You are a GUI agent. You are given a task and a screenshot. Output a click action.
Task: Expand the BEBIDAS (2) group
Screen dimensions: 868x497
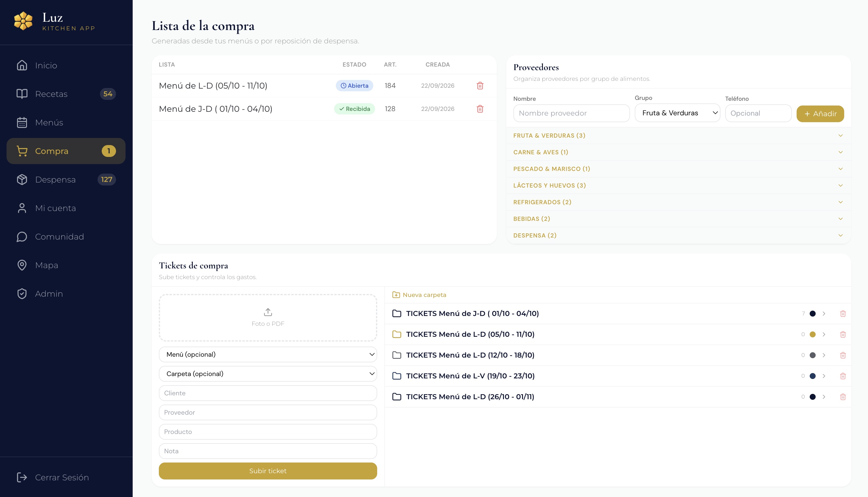(679, 219)
